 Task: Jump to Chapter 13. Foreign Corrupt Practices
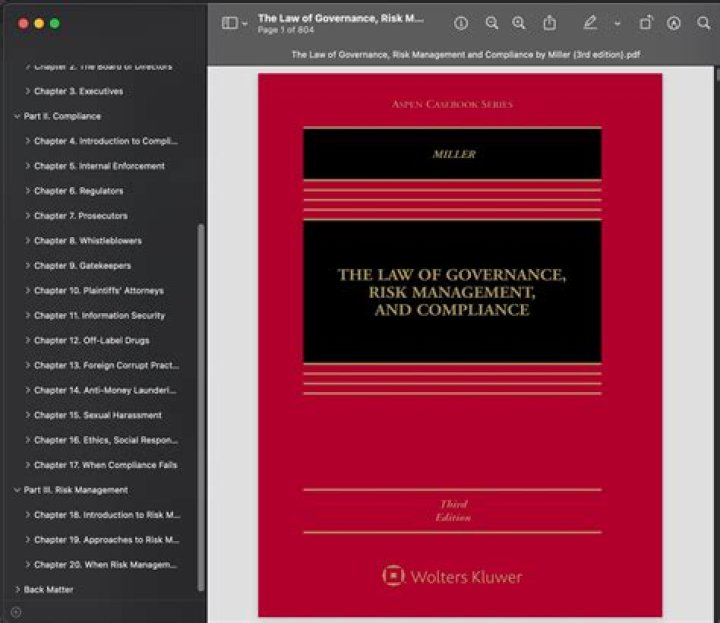pos(107,365)
